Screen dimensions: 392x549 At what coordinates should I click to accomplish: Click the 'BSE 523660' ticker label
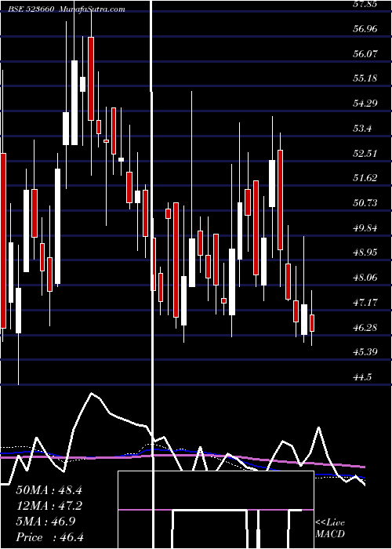(x=31, y=9)
